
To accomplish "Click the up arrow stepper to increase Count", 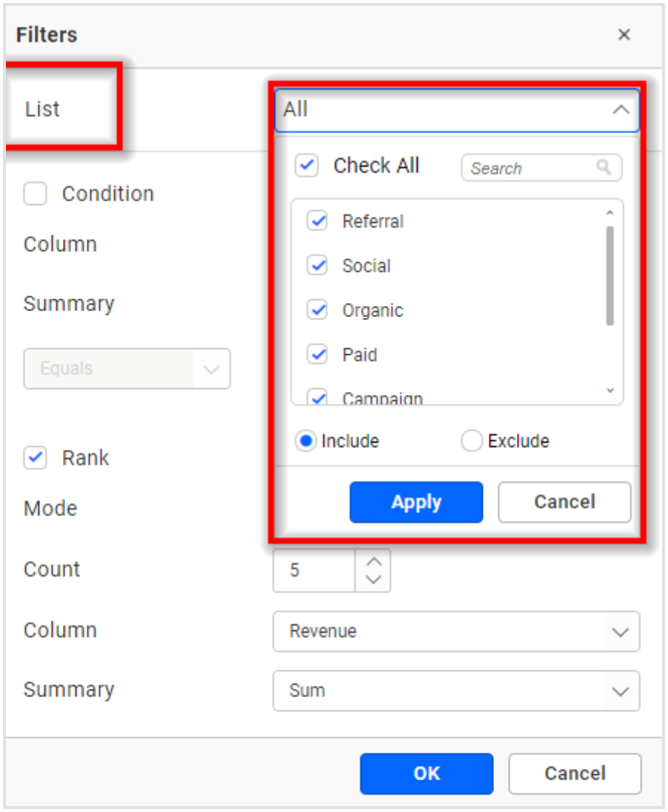I will (373, 562).
